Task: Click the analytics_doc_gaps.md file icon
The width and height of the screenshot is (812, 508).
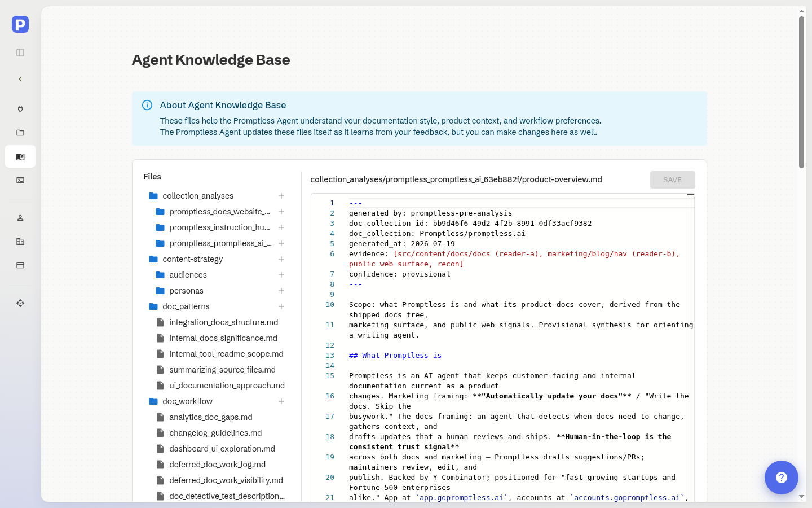Action: (160, 417)
